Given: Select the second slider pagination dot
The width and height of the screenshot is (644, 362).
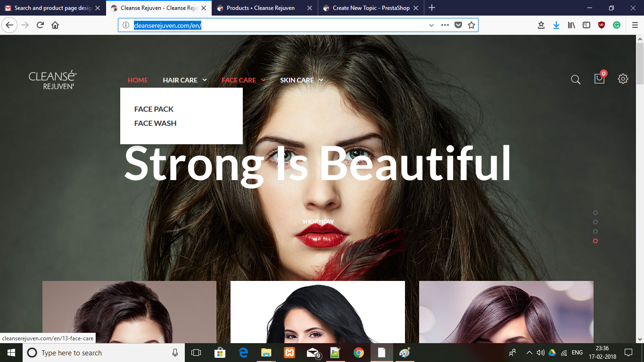Looking at the screenshot, I should [x=595, y=222].
